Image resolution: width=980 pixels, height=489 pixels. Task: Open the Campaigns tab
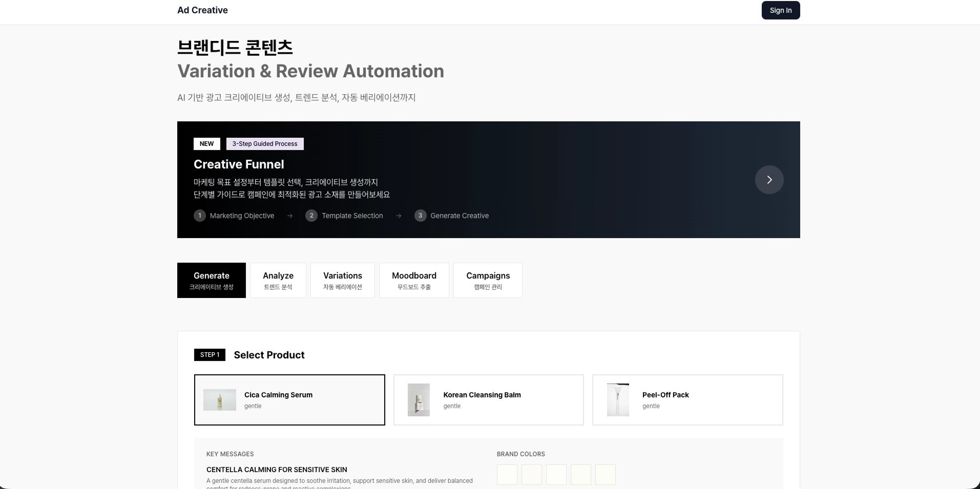(x=488, y=280)
